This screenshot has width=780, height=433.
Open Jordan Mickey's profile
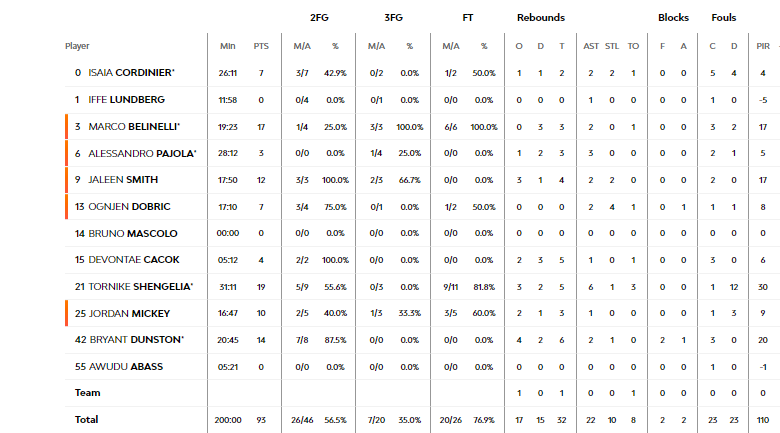click(129, 314)
